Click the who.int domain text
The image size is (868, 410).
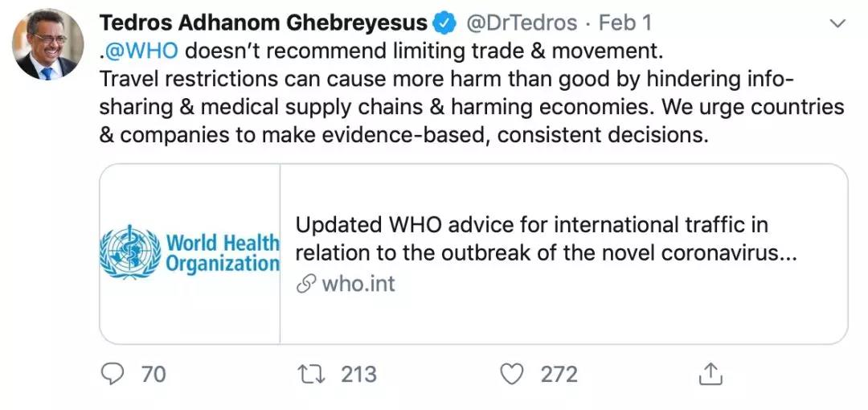358,285
